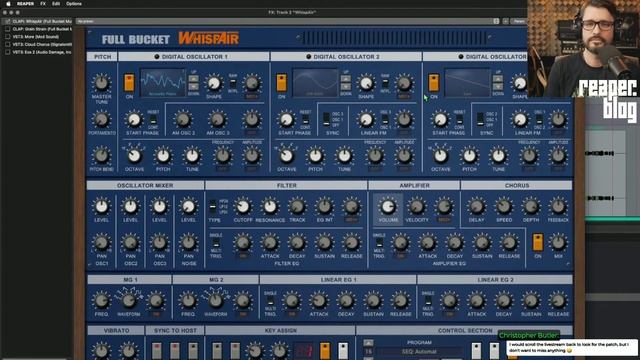The height and width of the screenshot is (360, 640).
Task: Click the Program up arrow in Control Section
Action: [368, 343]
